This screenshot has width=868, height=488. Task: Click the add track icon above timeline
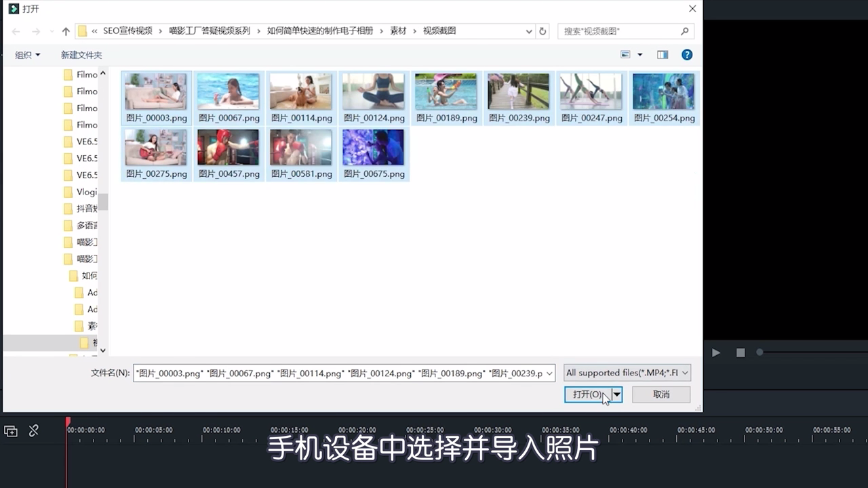11,430
